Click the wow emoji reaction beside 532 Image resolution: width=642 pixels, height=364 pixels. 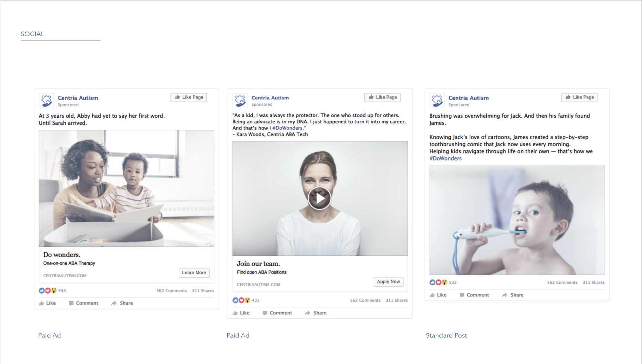click(x=445, y=282)
